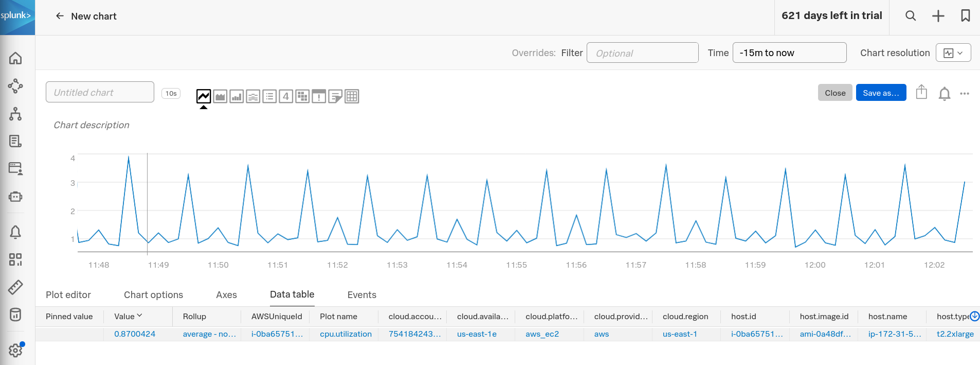Click the AWSUniqueId column header

tap(277, 316)
